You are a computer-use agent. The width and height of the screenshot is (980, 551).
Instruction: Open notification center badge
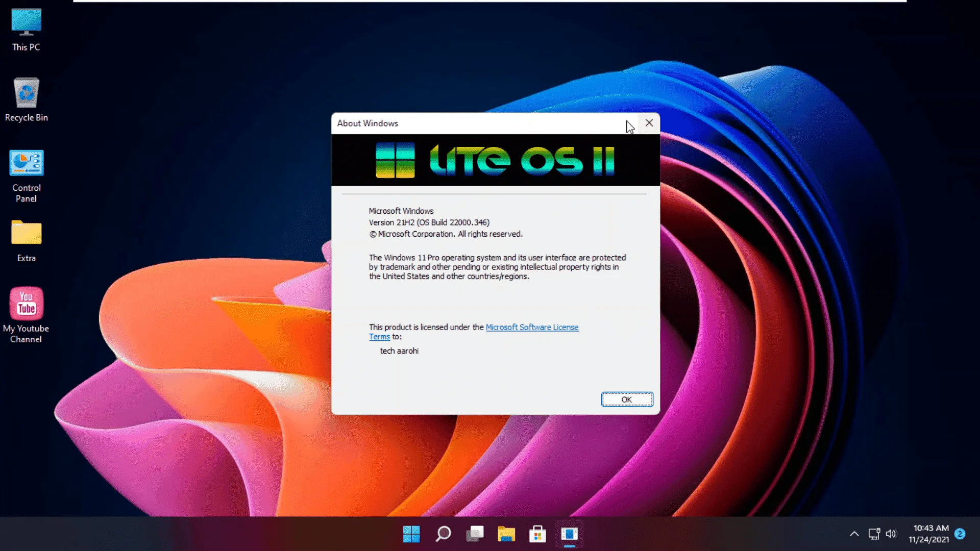[960, 534]
